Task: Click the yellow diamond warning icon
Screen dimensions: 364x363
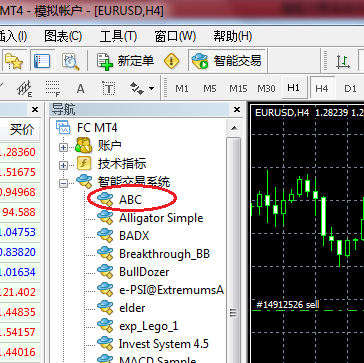Action: tap(172, 61)
